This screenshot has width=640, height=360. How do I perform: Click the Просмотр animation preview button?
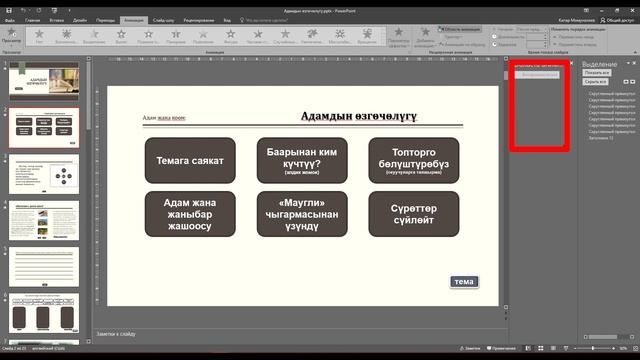[x=11, y=36]
